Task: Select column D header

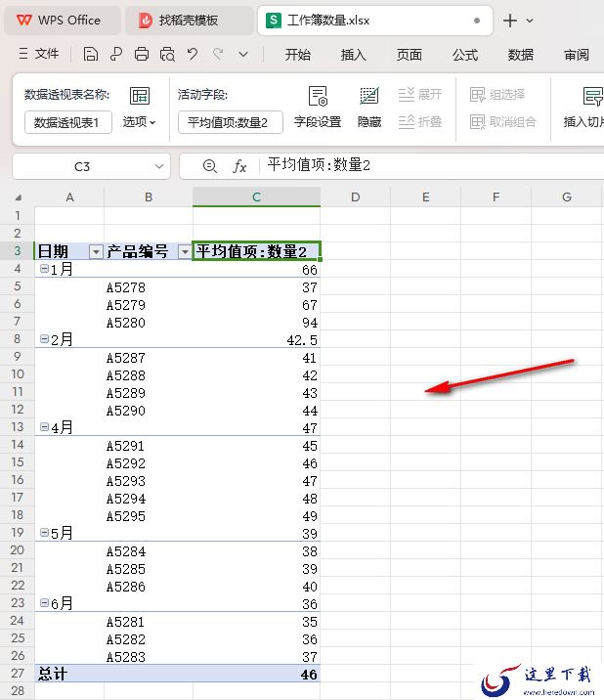Action: pos(356,197)
